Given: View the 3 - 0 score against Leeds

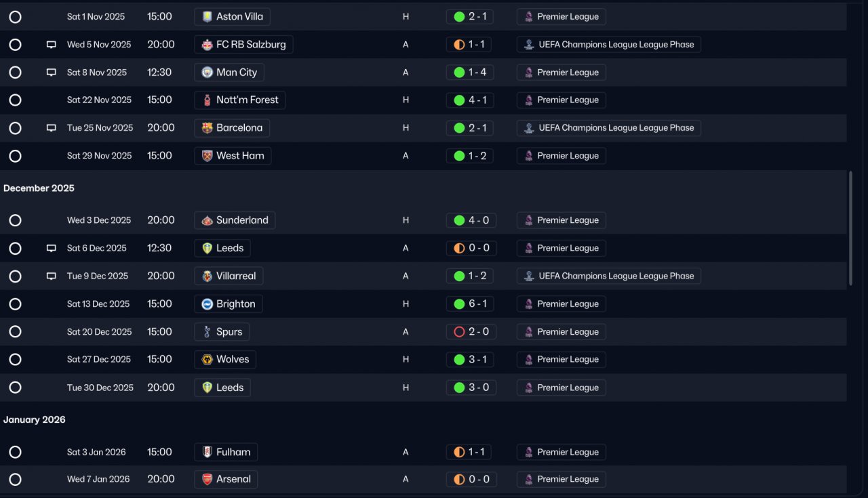Looking at the screenshot, I should click(x=470, y=388).
